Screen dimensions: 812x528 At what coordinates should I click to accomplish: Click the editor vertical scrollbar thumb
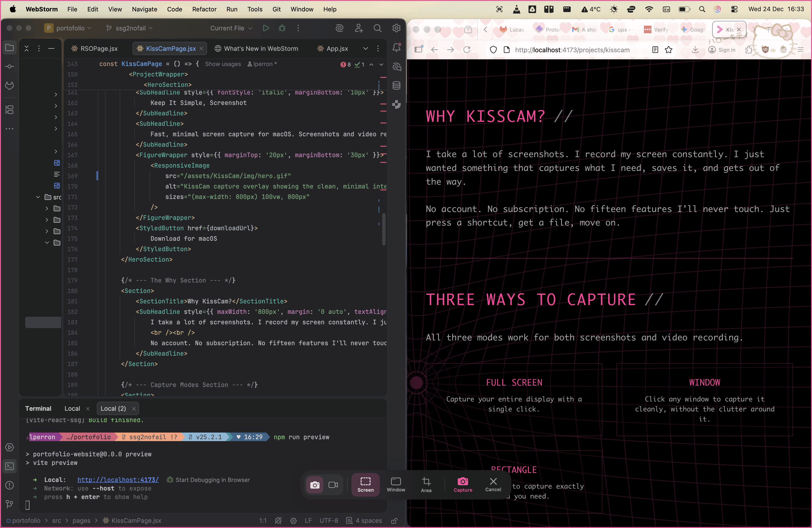(384, 229)
